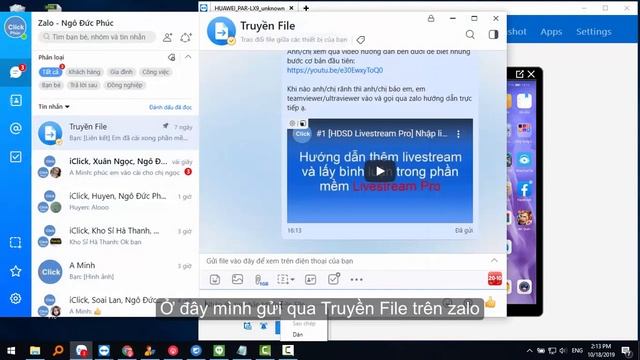Click the Đánh dấu đã đọc link
This screenshot has width=640, height=360.
click(170, 107)
